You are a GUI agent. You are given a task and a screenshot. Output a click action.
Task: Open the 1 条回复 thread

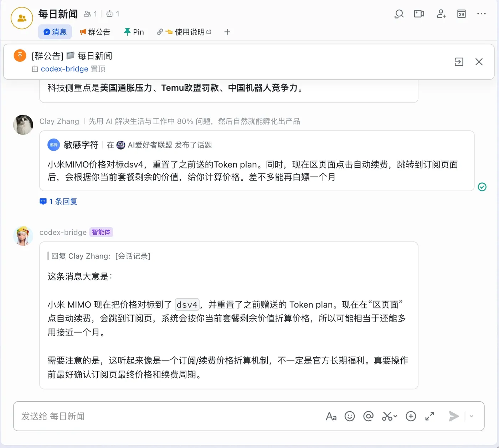pos(58,202)
